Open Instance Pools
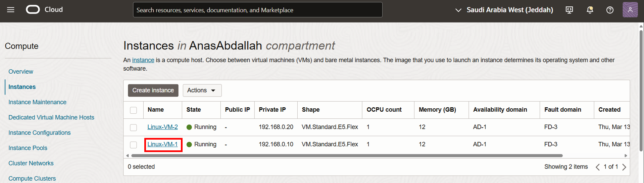Viewport: 644px width, 183px height. pyautogui.click(x=28, y=148)
